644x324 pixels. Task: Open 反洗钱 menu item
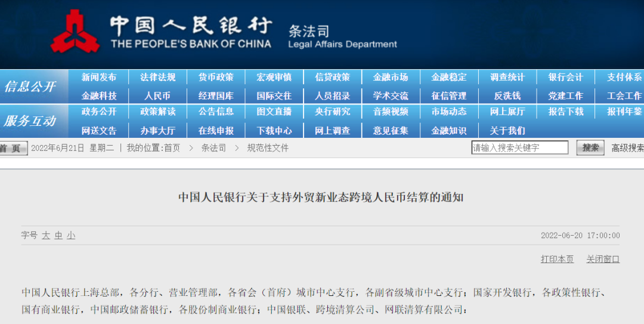pos(507,96)
